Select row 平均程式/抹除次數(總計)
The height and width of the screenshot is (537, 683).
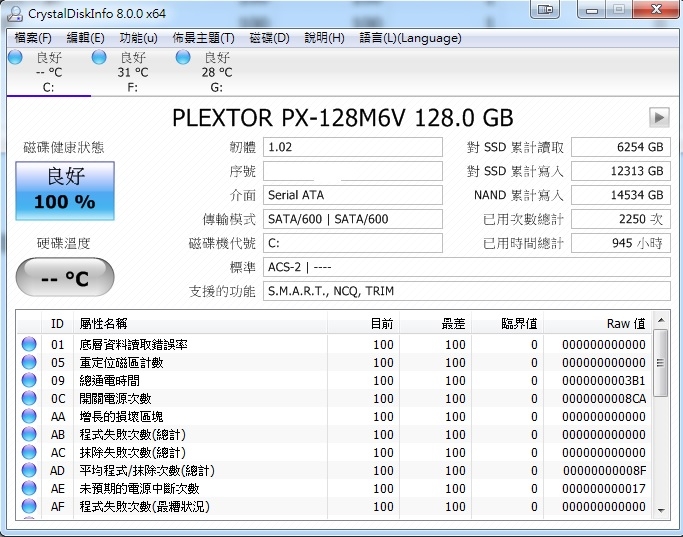[x=334, y=470]
